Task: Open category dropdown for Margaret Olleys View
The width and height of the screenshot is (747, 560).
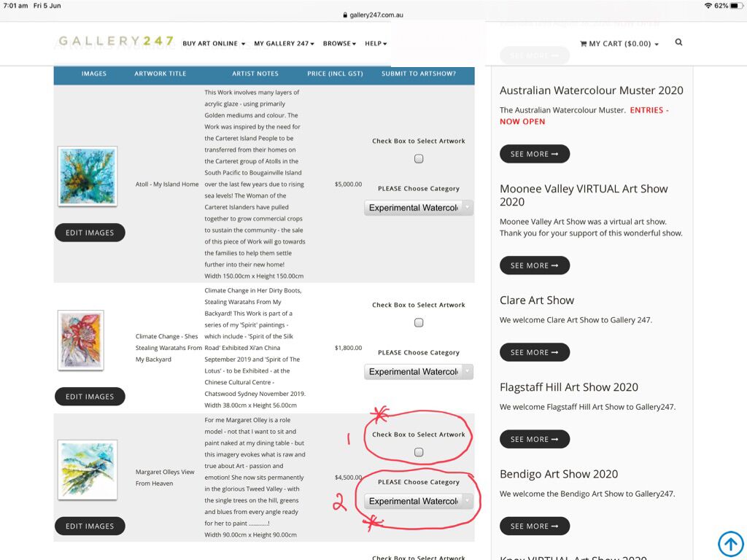Action: (419, 501)
